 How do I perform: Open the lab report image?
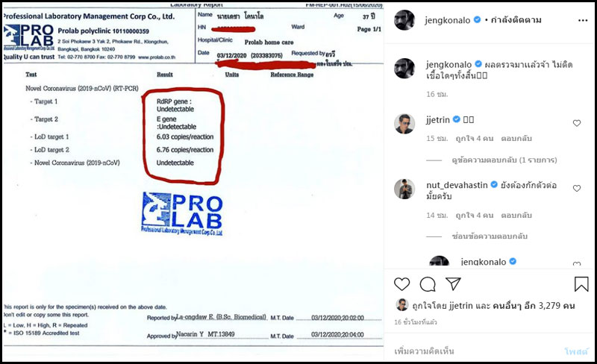[193, 182]
